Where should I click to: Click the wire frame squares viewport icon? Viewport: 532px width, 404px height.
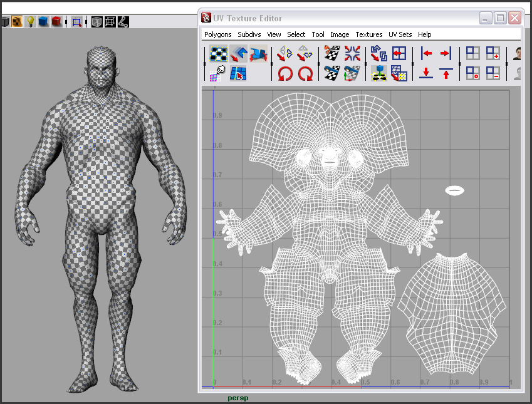110,22
